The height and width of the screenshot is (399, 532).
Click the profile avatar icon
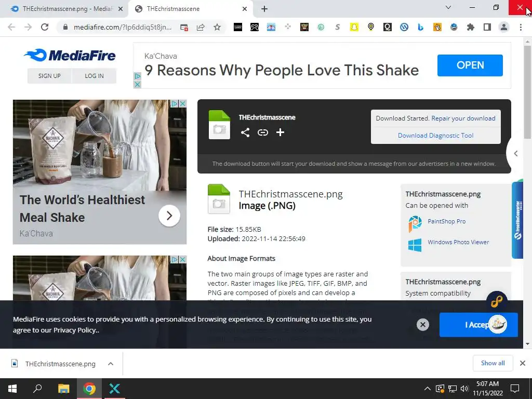[504, 27]
